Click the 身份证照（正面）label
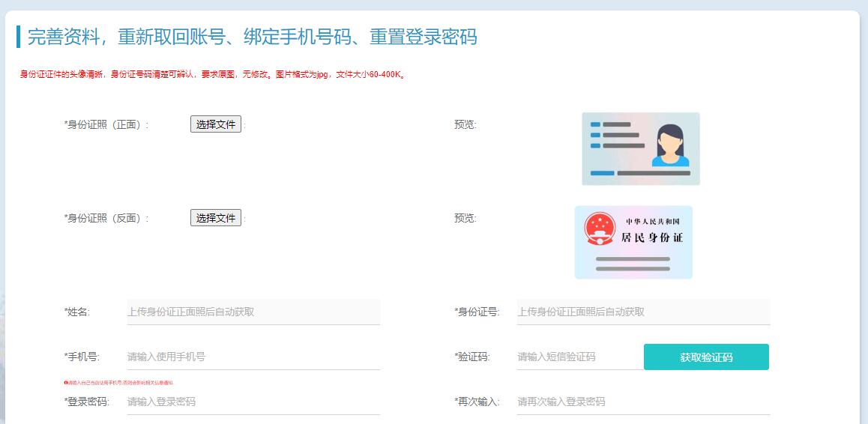868x424 pixels. point(106,124)
